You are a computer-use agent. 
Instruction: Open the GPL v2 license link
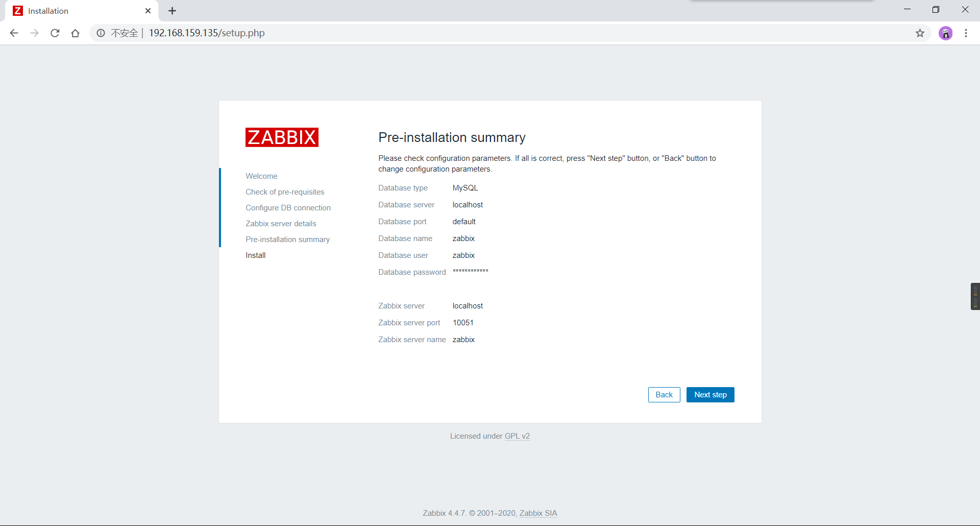tap(517, 436)
